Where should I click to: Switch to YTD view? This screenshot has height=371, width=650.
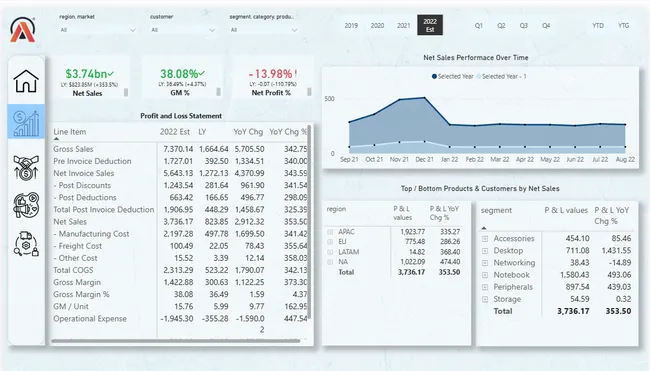click(x=598, y=25)
